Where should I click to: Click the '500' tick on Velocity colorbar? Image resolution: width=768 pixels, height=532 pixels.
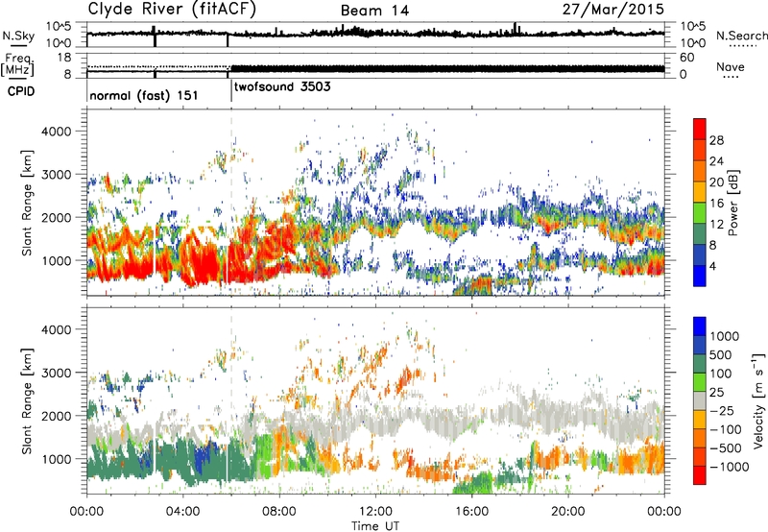[723, 355]
